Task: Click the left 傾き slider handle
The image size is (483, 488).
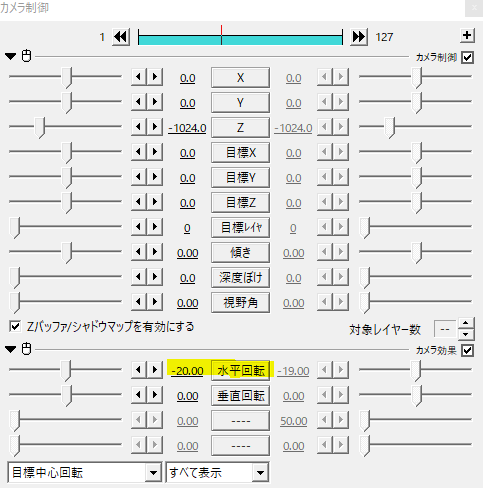Action: (67, 253)
